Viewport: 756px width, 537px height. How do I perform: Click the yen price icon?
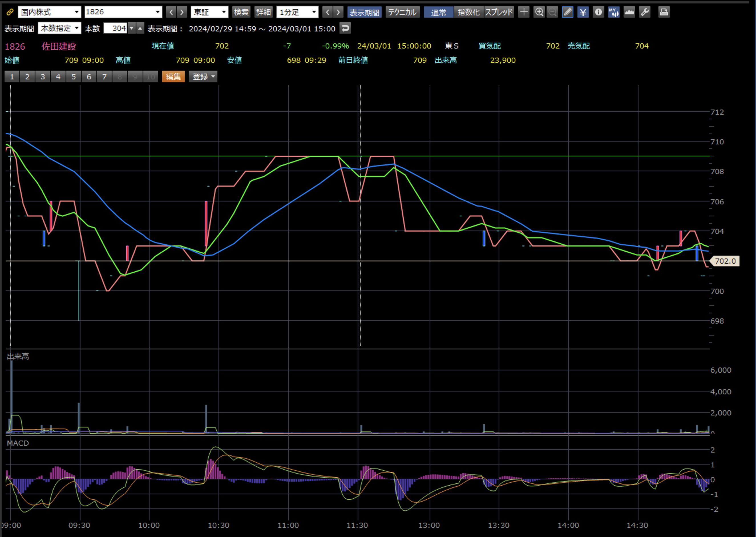[x=583, y=12]
